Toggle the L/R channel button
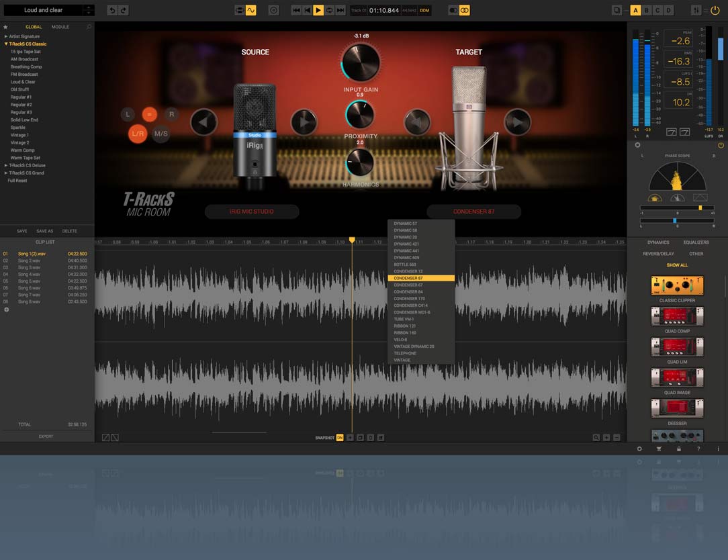Screen dimensions: 728x560 click(137, 134)
